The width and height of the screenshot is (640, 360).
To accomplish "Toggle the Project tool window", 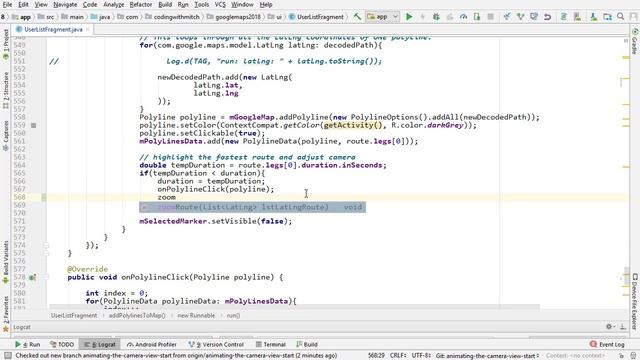I will click(6, 44).
